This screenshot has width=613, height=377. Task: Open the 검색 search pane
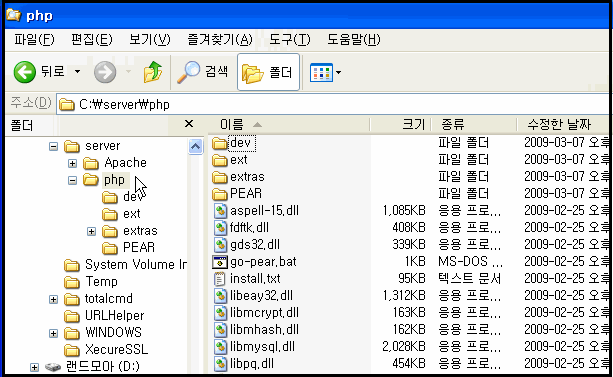[203, 72]
